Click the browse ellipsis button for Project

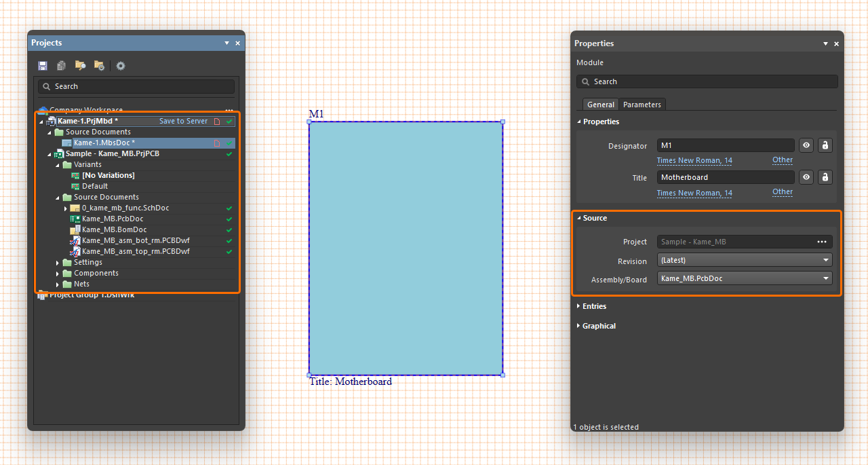click(822, 242)
